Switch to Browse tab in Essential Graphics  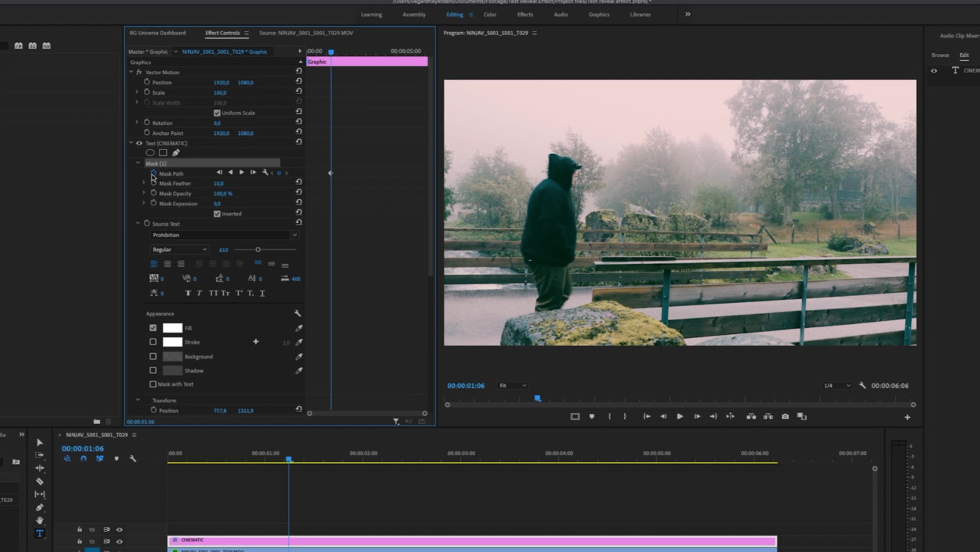tap(940, 55)
